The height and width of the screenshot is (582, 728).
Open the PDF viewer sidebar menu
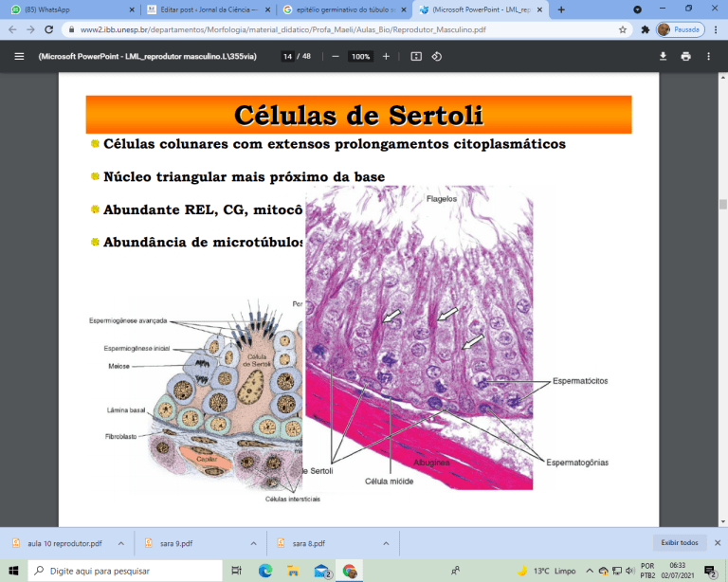pyautogui.click(x=19, y=57)
